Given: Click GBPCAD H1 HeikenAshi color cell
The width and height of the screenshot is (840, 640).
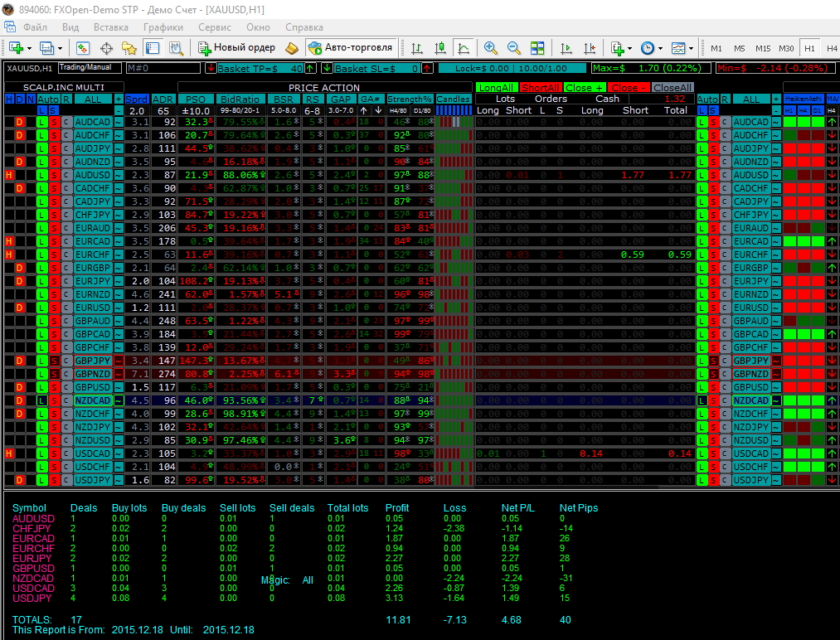Looking at the screenshot, I should coord(789,334).
